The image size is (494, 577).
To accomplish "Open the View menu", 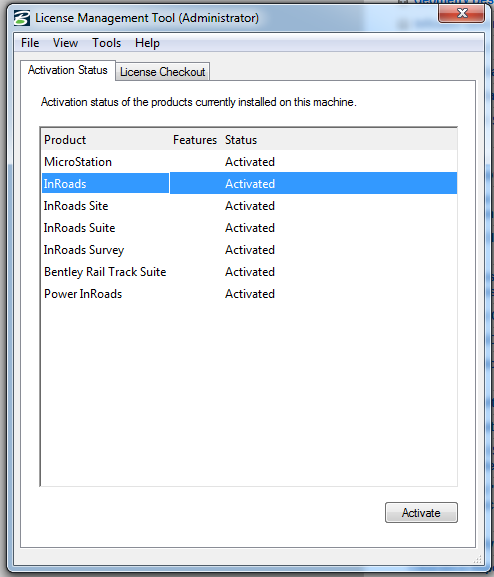I will pos(65,43).
